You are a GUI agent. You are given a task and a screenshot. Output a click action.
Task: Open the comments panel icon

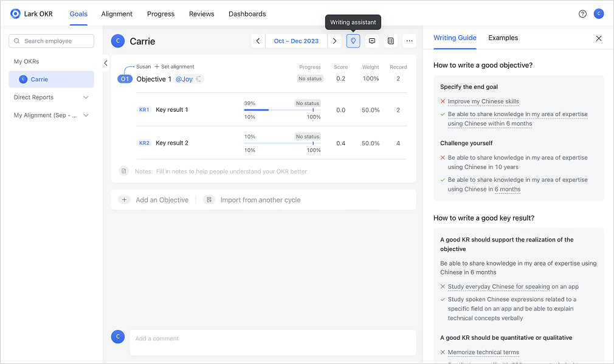tap(372, 41)
